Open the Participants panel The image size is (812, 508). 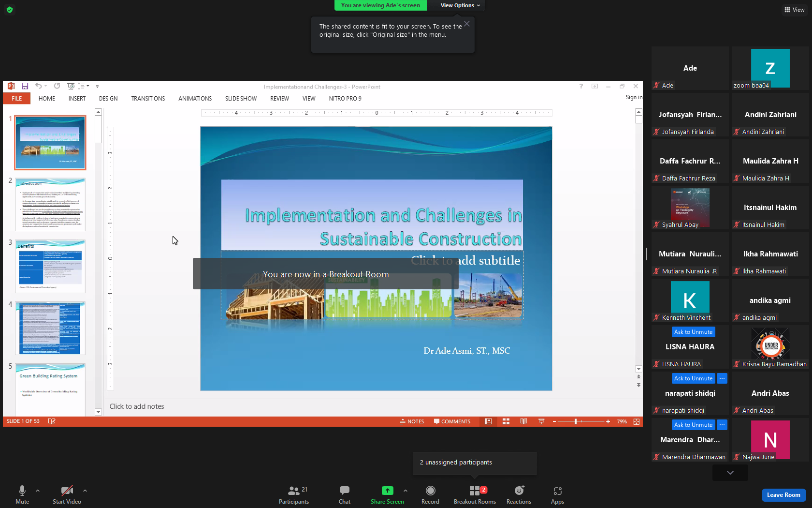tap(294, 494)
